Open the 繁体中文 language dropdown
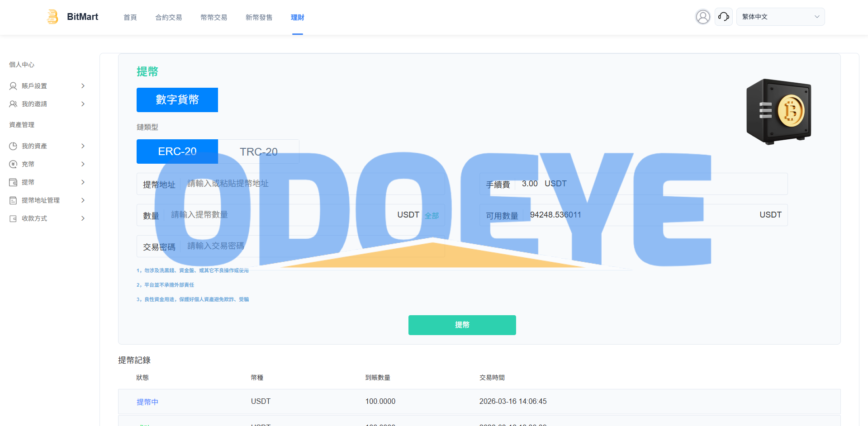This screenshot has width=868, height=426. 780,17
